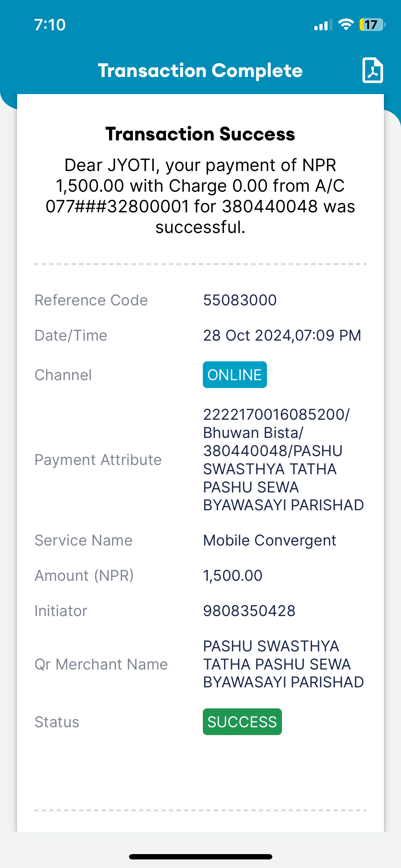Tap the cellular signal bars icon

click(x=323, y=25)
